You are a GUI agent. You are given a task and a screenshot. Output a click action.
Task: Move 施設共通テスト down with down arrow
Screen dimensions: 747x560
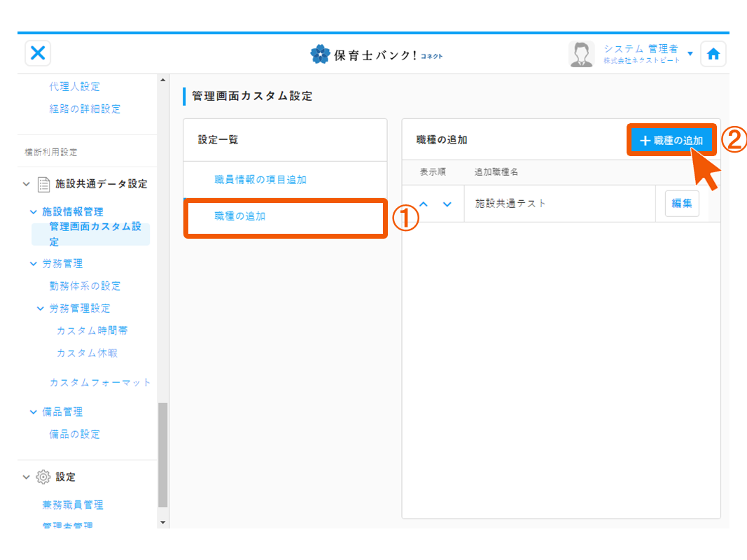coord(447,204)
